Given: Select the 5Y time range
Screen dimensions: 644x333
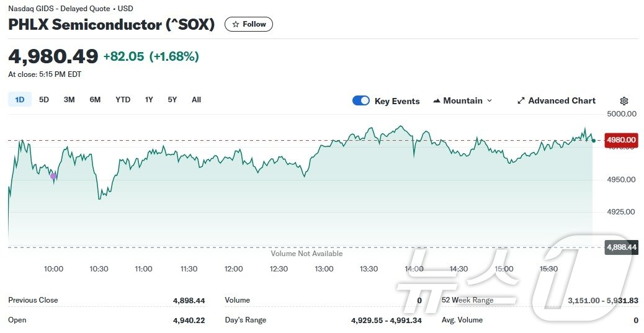Looking at the screenshot, I should point(172,100).
